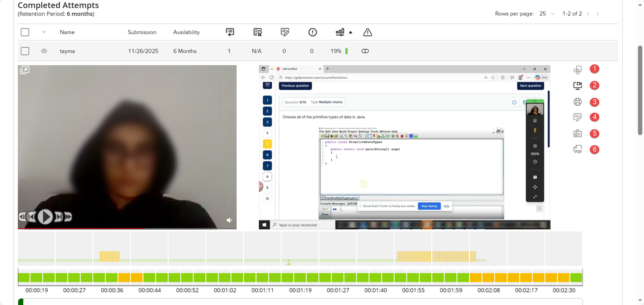Unmute the webcam video speaker icon
This screenshot has width=644, height=305.
coord(229,220)
